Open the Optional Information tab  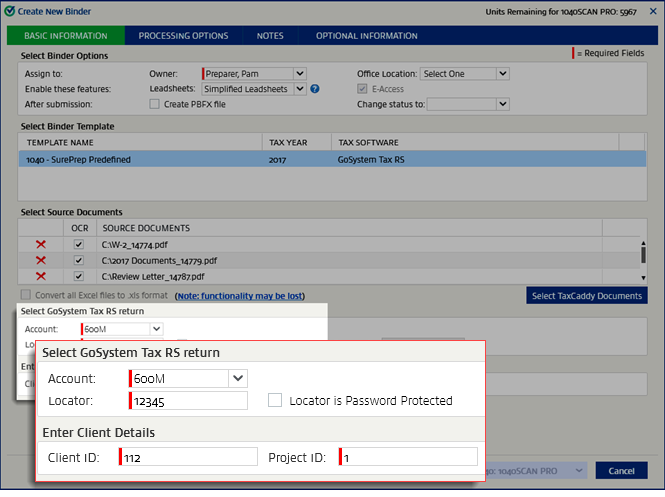pyautogui.click(x=366, y=36)
